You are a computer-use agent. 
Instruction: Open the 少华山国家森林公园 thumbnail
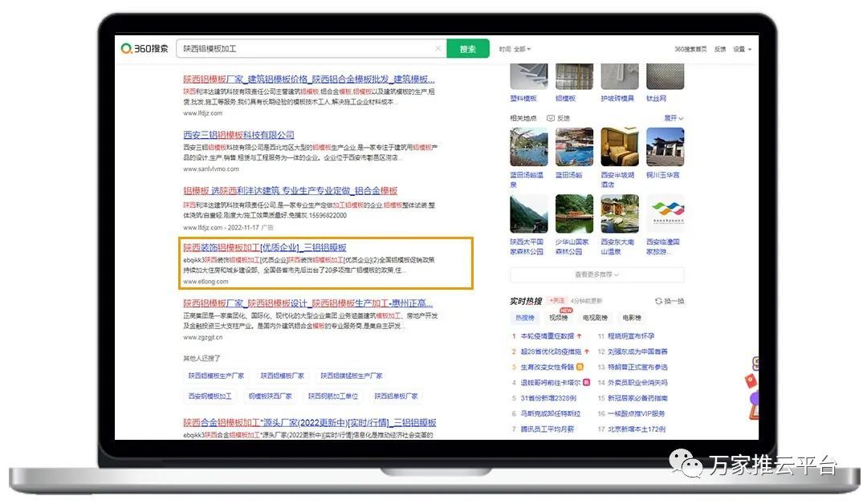574,213
